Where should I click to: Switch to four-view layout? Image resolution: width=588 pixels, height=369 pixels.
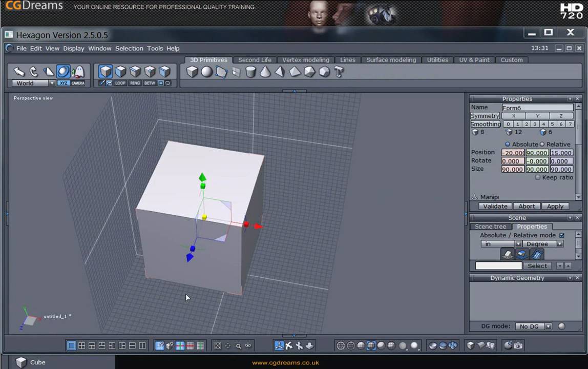coord(81,346)
